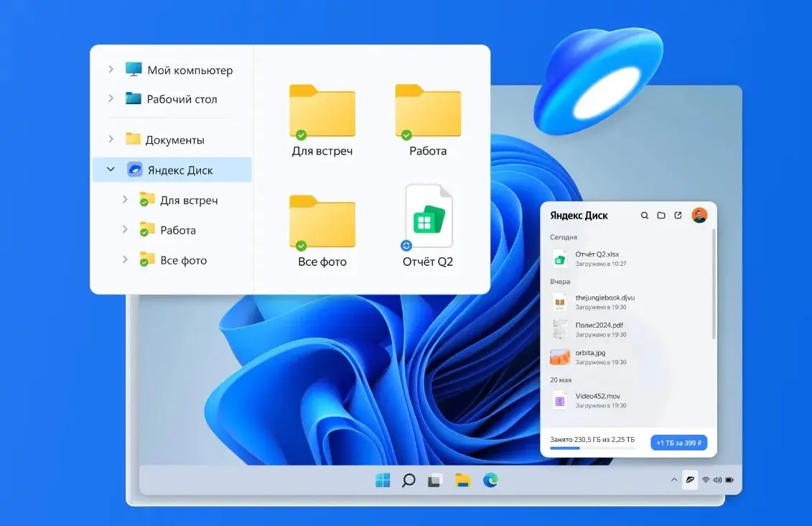812x526 pixels.
Task: Open the Все фото folder in file grid
Action: click(x=322, y=223)
